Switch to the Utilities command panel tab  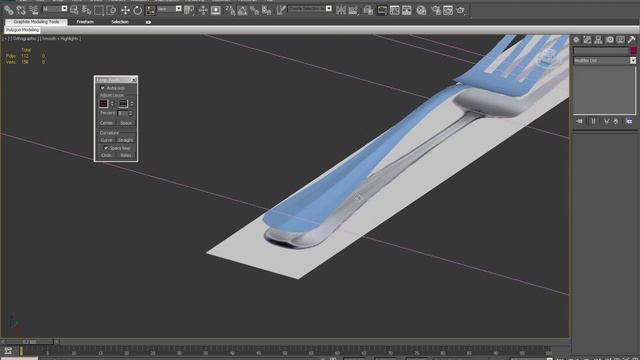[x=631, y=40]
